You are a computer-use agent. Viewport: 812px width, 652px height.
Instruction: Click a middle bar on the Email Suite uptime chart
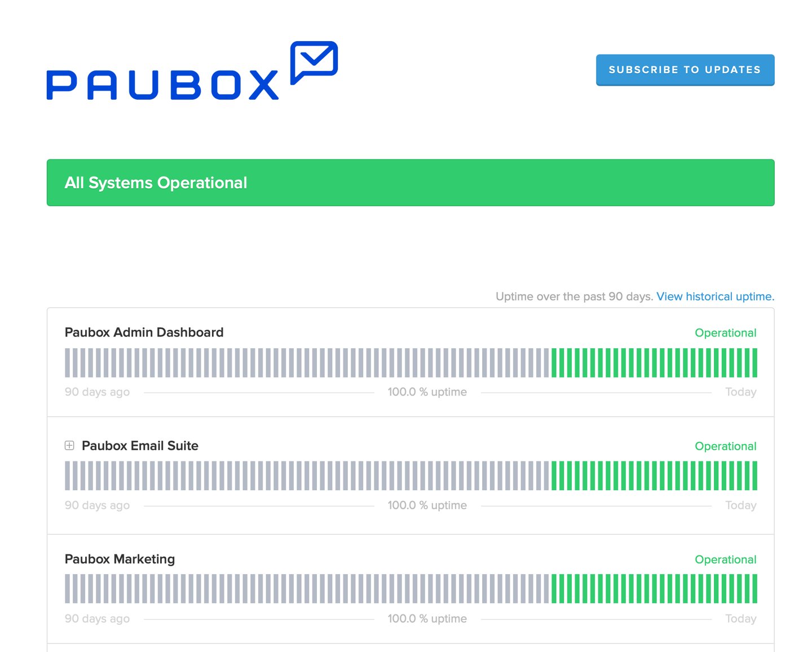pyautogui.click(x=412, y=476)
